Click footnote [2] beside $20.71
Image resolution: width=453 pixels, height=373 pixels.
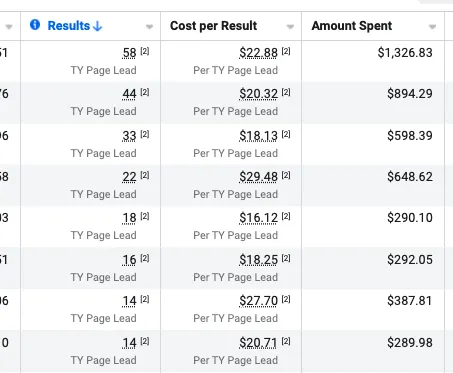286,341
